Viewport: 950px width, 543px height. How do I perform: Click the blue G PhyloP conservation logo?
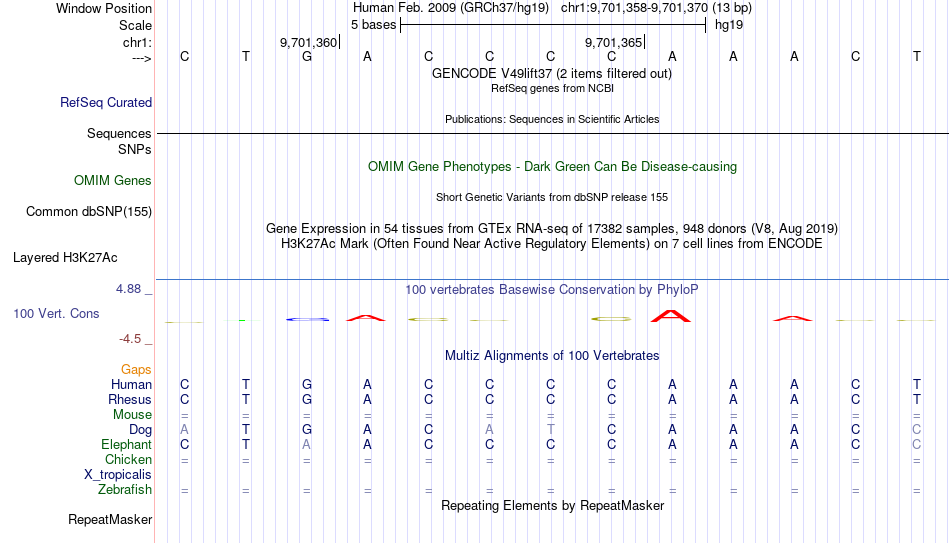click(x=307, y=319)
